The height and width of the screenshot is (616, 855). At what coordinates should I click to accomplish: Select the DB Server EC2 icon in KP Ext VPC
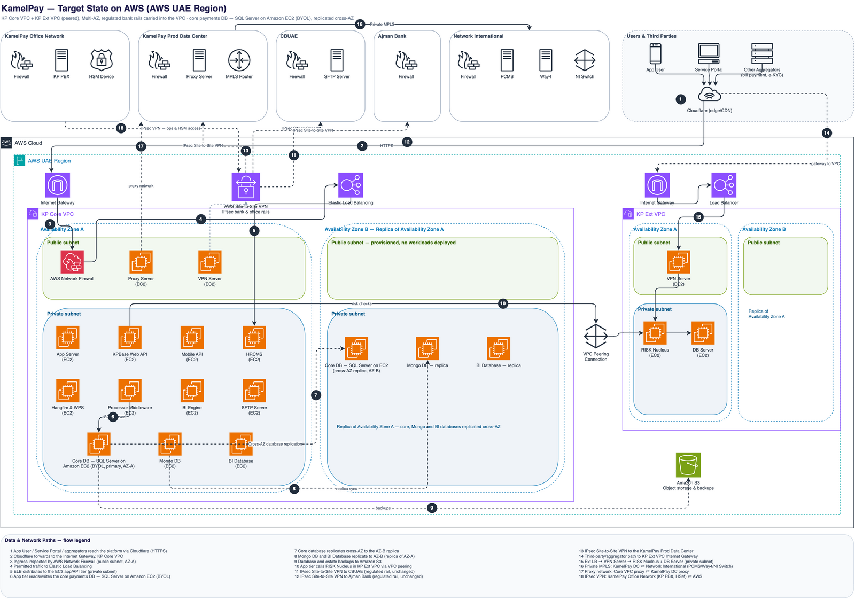[x=703, y=333]
